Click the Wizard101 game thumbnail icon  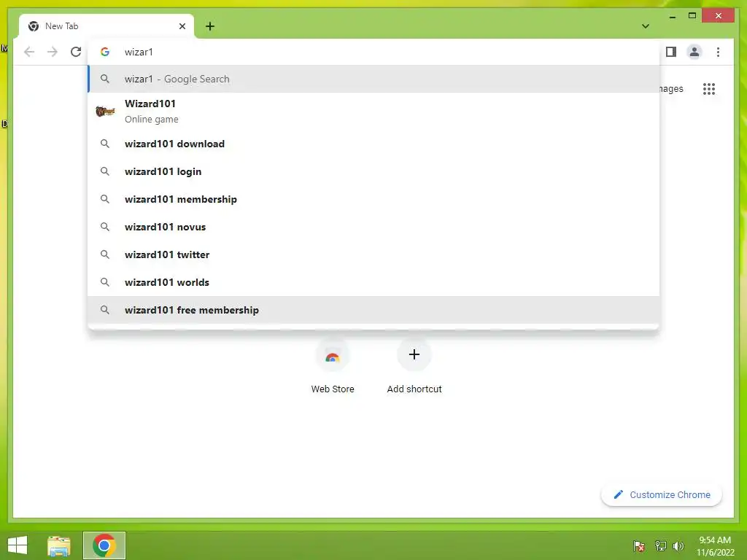click(105, 112)
